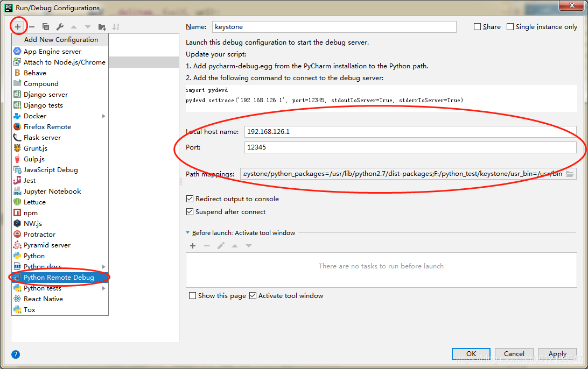Open the wrench Edit Defaults icon
Screen dimensions: 588x369
pyautogui.click(x=60, y=26)
